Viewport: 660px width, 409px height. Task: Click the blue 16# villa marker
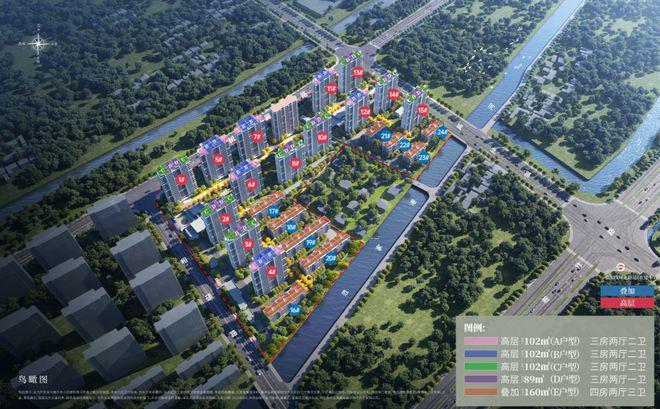tap(295, 311)
